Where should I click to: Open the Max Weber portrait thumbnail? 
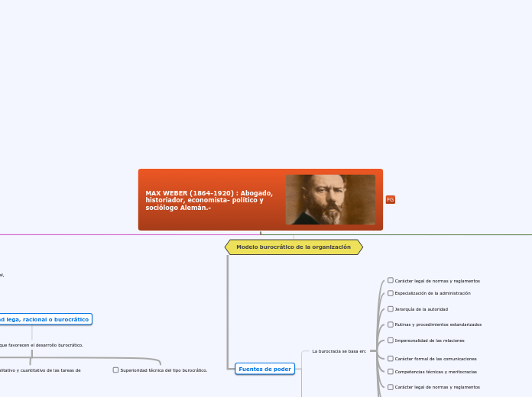coord(330,200)
